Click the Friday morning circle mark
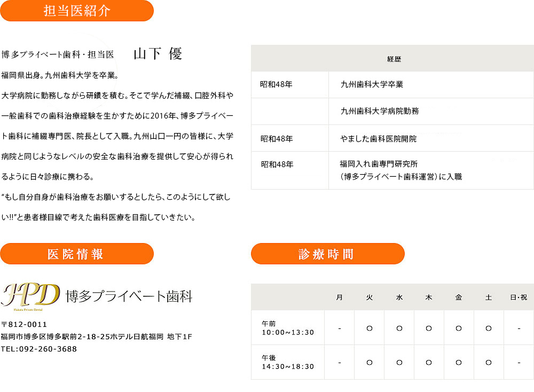534x392 pixels. click(x=458, y=328)
